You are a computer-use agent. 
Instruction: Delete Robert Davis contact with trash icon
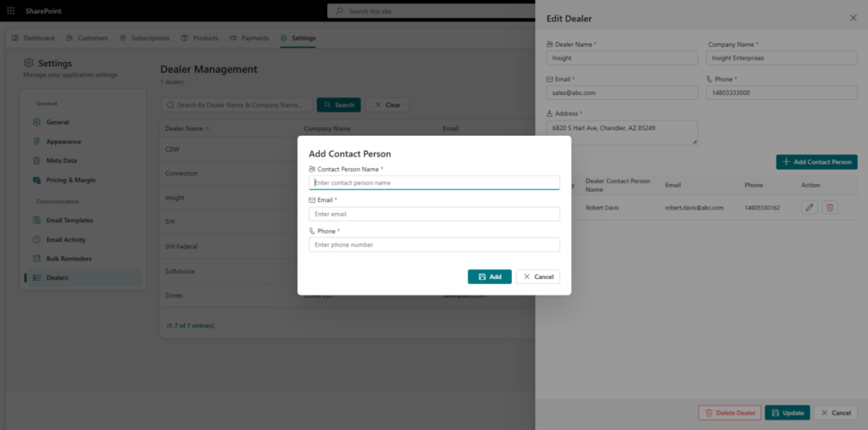[x=829, y=208]
